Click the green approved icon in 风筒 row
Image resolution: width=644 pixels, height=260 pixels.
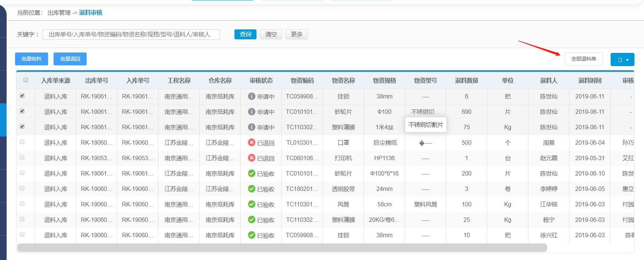tap(251, 204)
